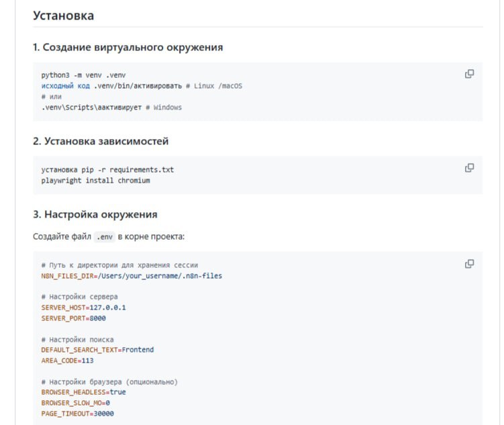This screenshot has width=504, height=425.
Task: Click the N8N_FILES_DIR line
Action: pyautogui.click(x=132, y=276)
